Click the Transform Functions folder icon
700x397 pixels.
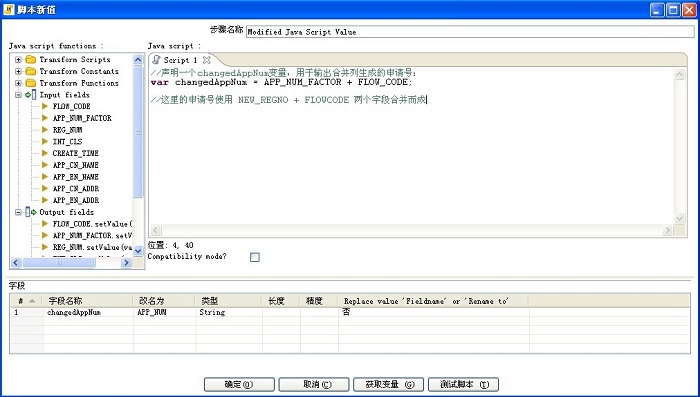pos(31,83)
